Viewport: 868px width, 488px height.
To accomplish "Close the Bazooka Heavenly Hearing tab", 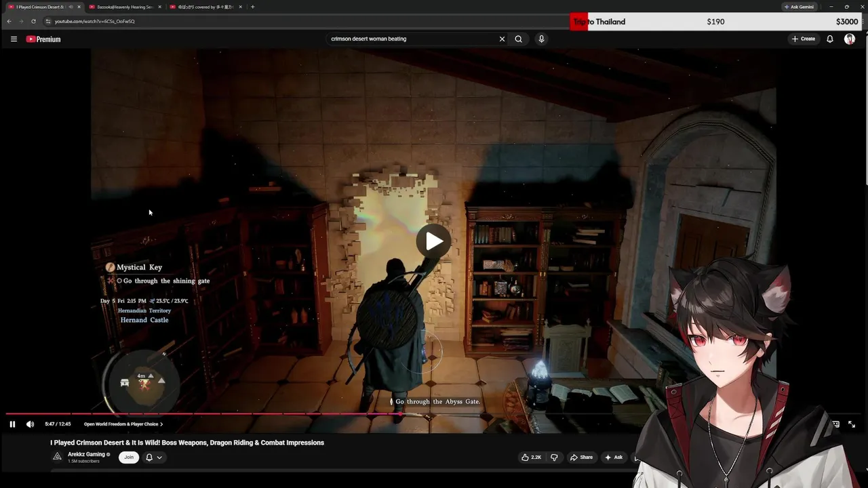I will tap(160, 7).
